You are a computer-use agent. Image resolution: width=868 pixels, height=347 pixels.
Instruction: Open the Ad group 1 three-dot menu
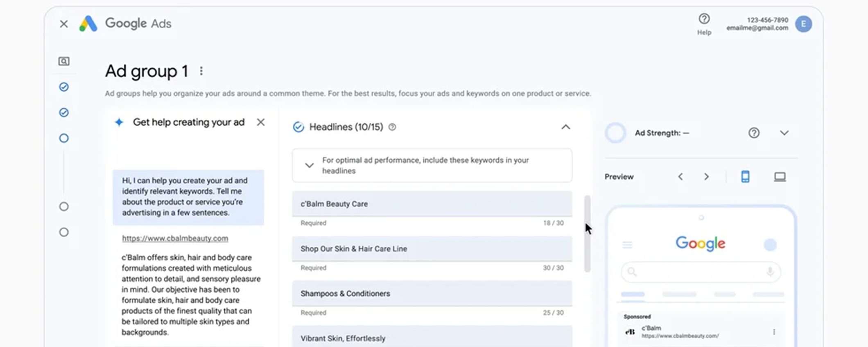(201, 71)
